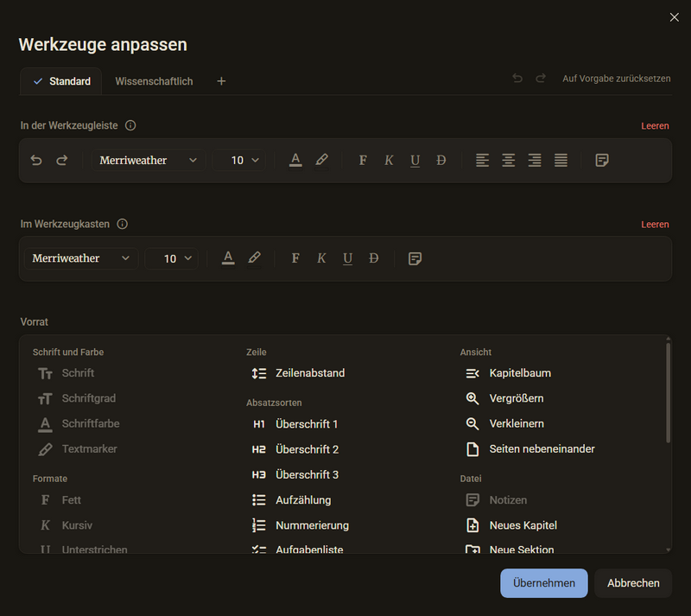Switch to the Wissenschaftlich tab
This screenshot has height=616, width=691.
point(154,81)
